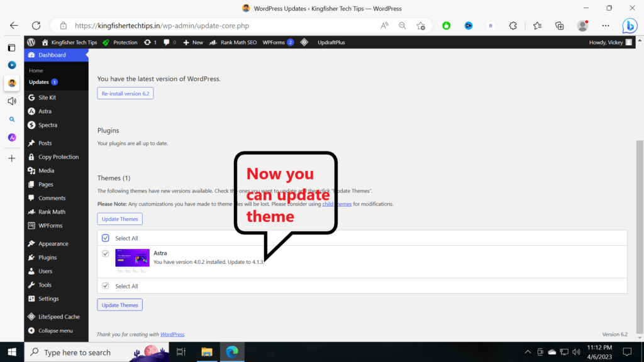Open the updates counter in the admin bar
The height and width of the screenshot is (362, 644).
pos(150,42)
